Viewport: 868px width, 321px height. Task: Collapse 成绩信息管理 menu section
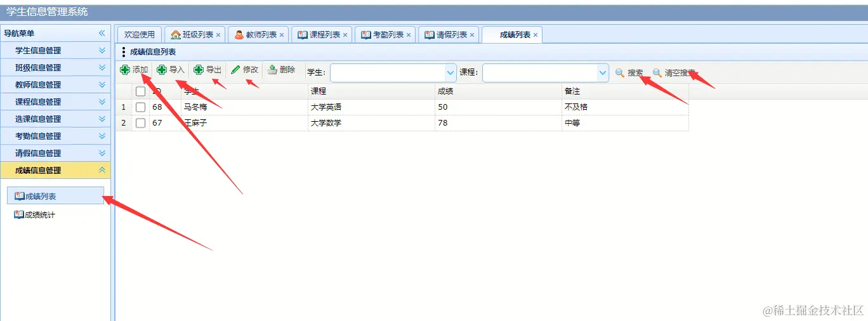coord(102,170)
